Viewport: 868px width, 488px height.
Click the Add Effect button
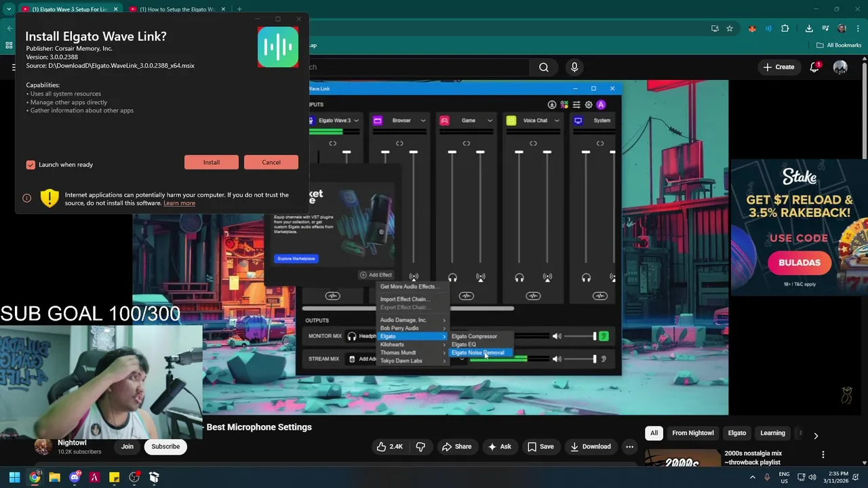[x=376, y=275]
